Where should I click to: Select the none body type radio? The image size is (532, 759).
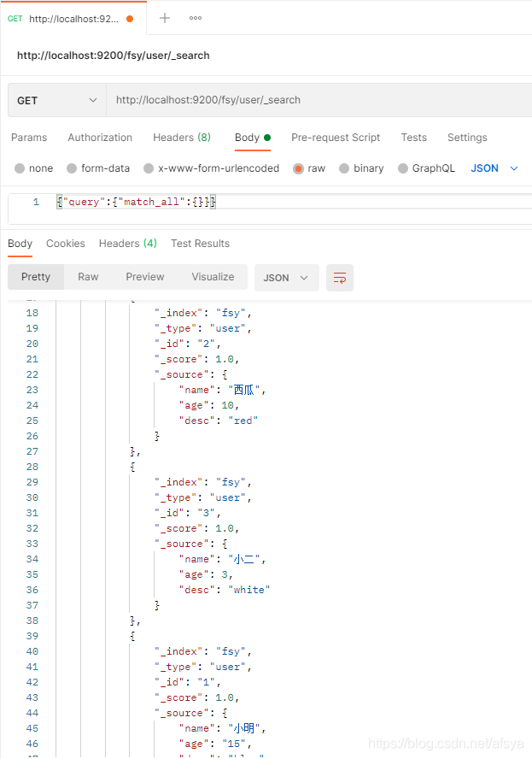click(20, 168)
